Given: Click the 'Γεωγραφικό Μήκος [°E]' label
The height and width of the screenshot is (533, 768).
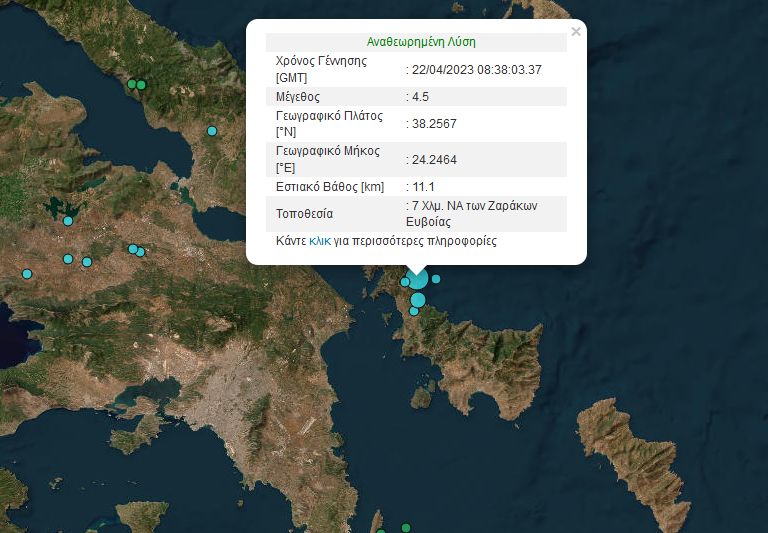Looking at the screenshot, I should click(x=328, y=159).
